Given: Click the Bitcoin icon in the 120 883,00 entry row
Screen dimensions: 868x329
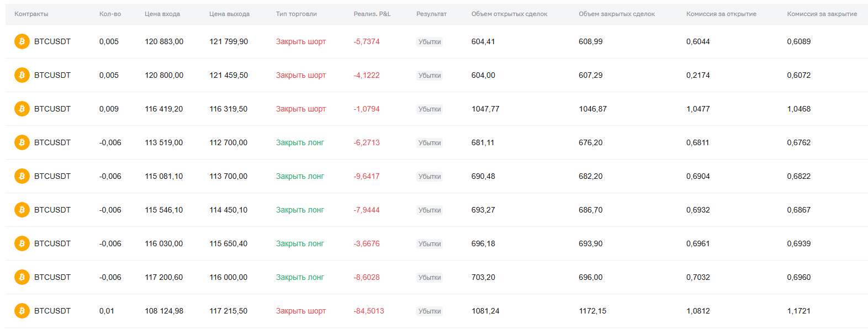Looking at the screenshot, I should (22, 41).
